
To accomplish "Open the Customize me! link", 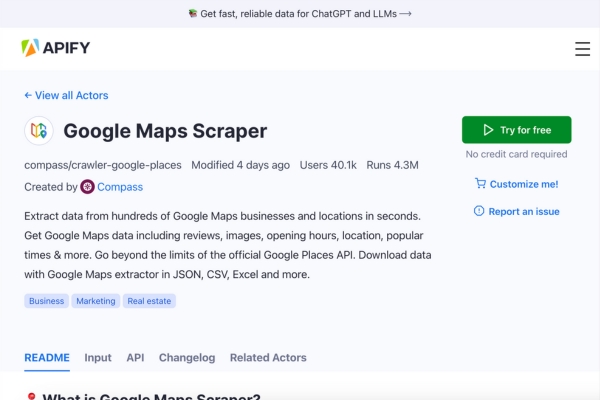I will (517, 184).
